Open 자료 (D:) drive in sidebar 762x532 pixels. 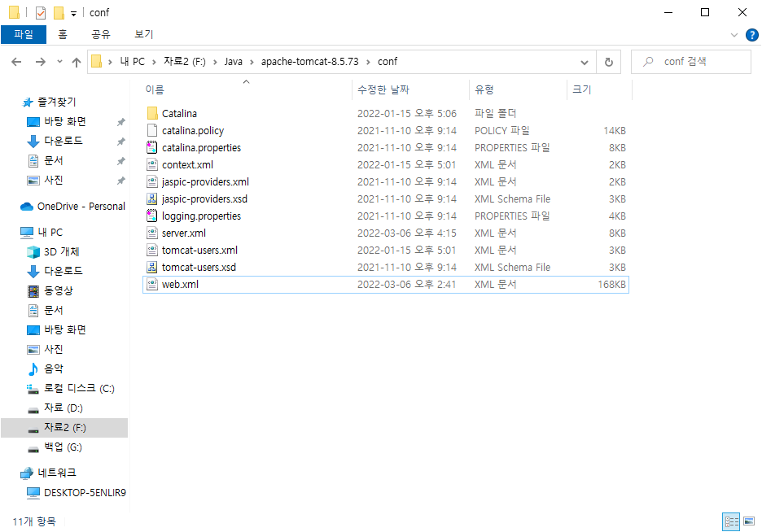pos(63,408)
